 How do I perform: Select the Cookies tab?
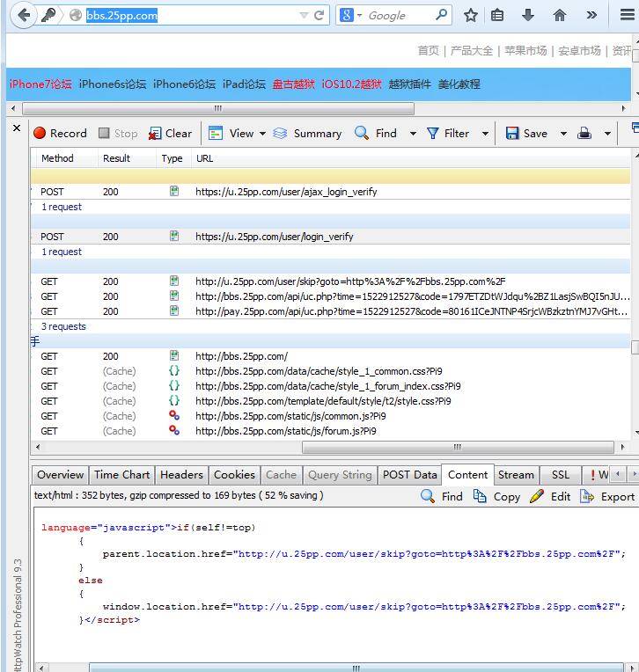click(x=234, y=475)
